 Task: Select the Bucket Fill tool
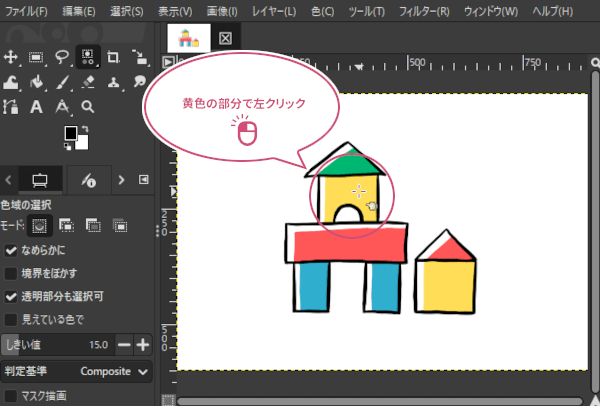tap(36, 82)
